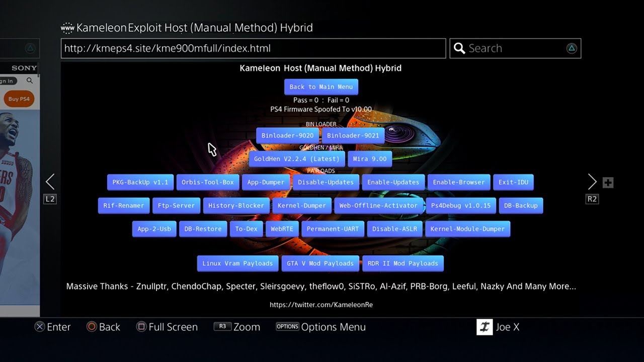Click the Pass = 0 : Fail = 0 text
Screen dimensions: 644x362
[x=321, y=100]
